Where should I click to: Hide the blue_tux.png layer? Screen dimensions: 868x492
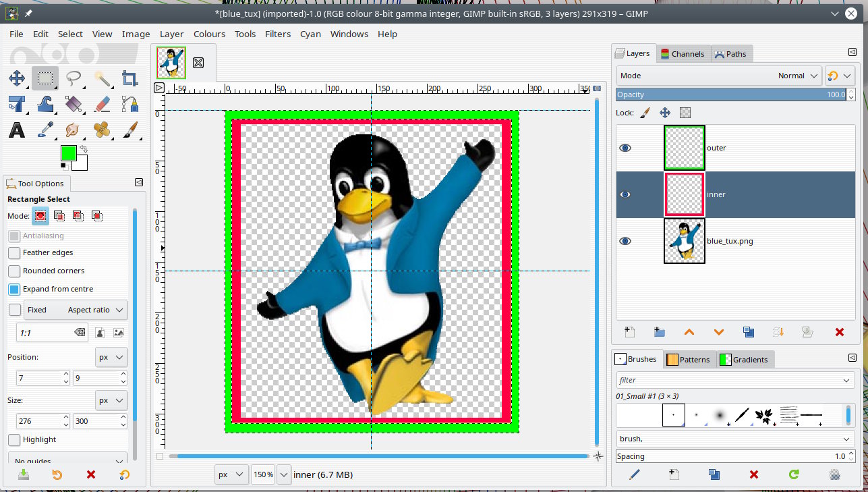point(625,241)
